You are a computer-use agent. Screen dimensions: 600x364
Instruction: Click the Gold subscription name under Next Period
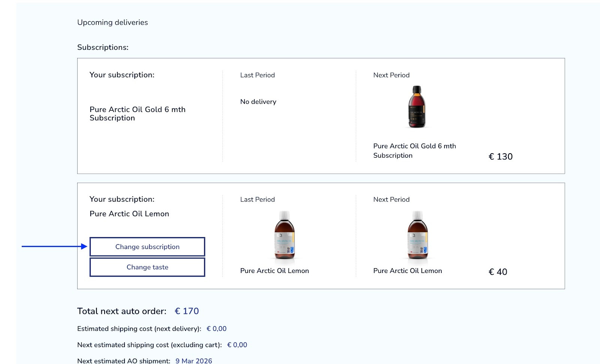[415, 151]
